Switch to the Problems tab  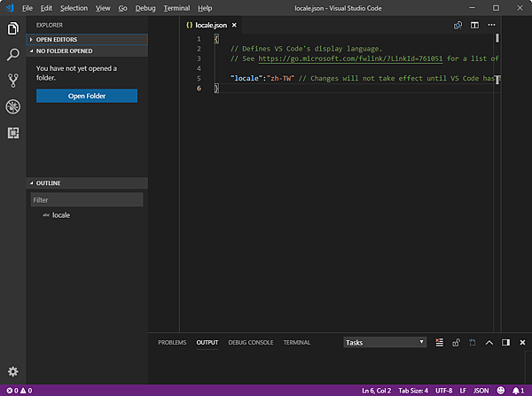(x=172, y=343)
